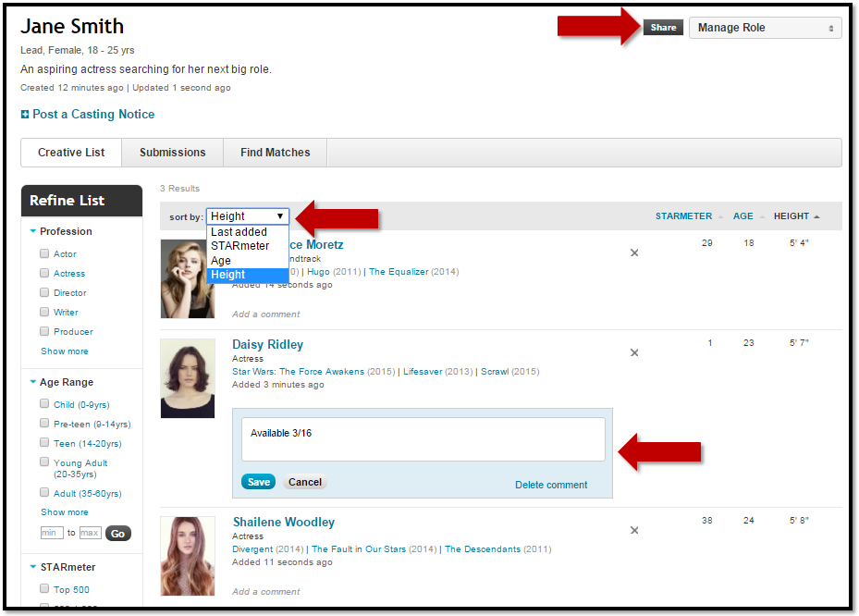Click the Delete comment link
This screenshot has height=616, width=859.
pos(551,485)
